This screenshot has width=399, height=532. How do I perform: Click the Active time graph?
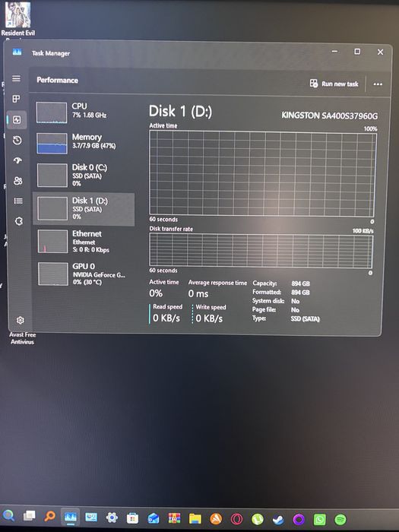[262, 174]
